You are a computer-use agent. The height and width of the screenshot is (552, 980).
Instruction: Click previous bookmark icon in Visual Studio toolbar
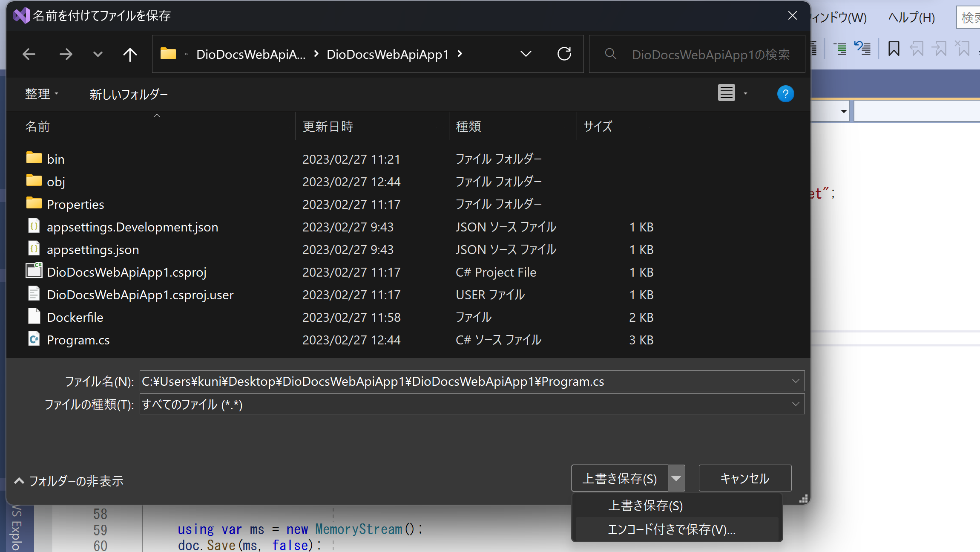[x=917, y=49]
